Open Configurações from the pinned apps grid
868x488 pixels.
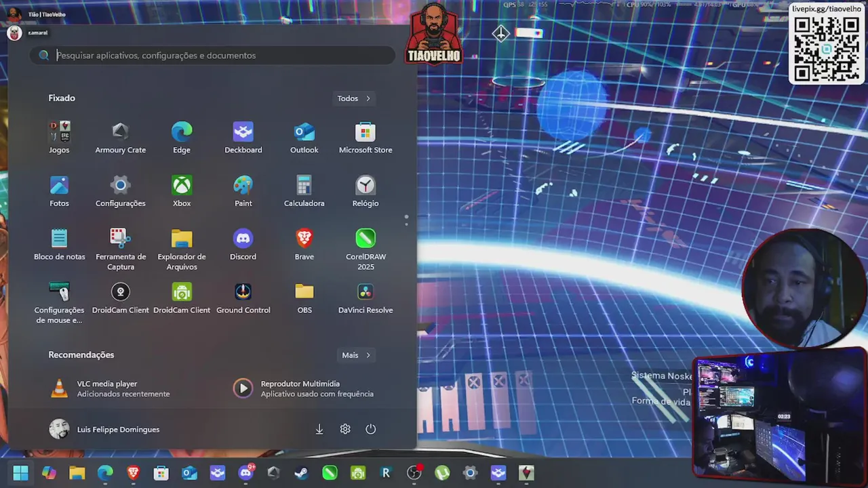(121, 191)
